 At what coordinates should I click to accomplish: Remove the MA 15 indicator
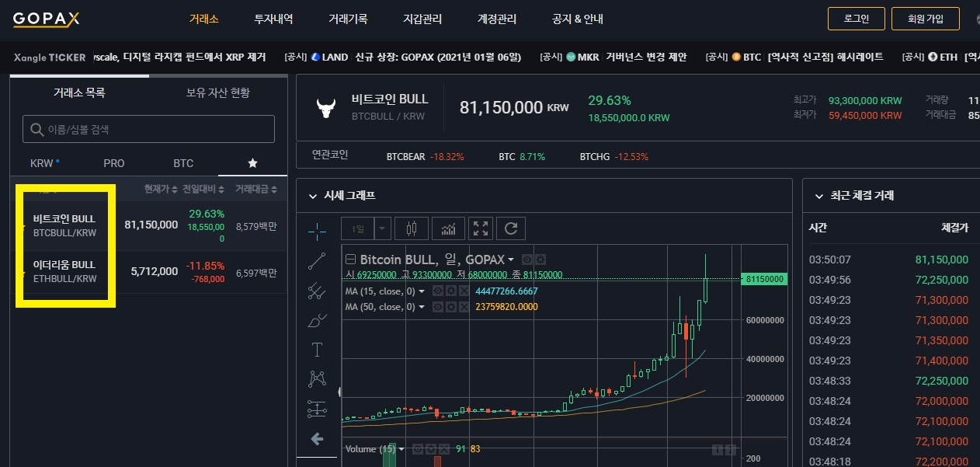point(463,291)
